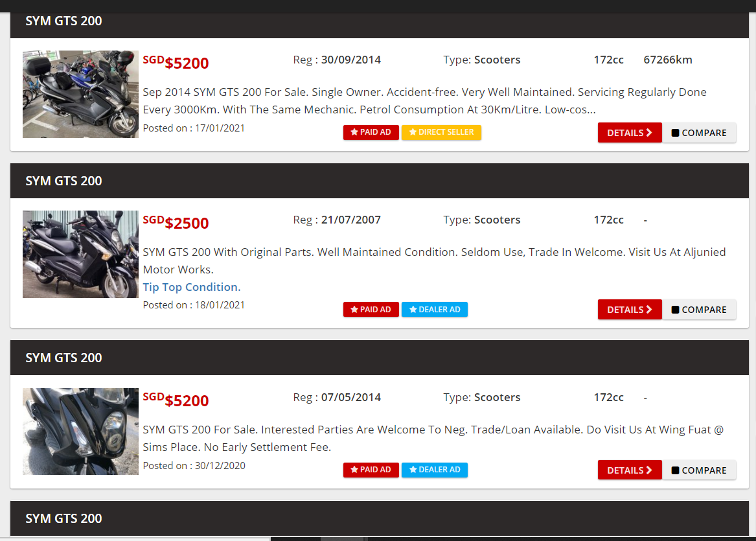Click the Paid Ad badge on first listing
The width and height of the screenshot is (756, 541).
click(371, 132)
